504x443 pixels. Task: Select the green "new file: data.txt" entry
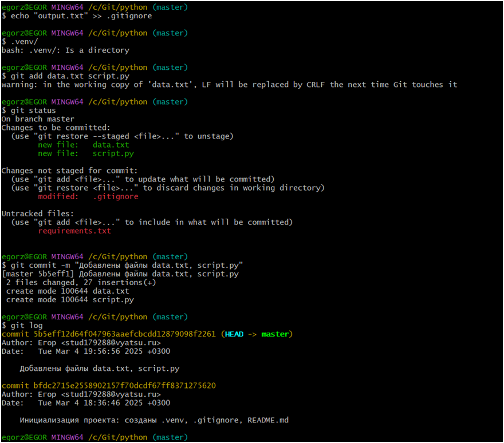click(84, 145)
